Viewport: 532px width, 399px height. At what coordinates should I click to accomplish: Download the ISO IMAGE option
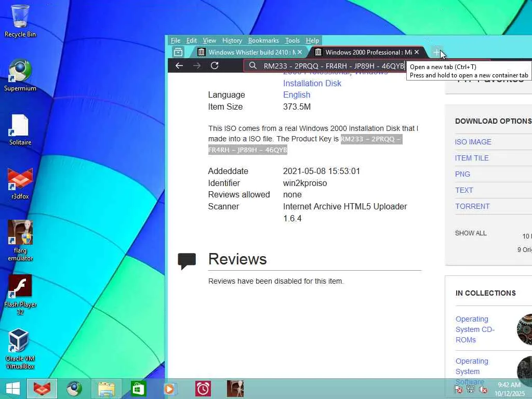[x=473, y=142]
